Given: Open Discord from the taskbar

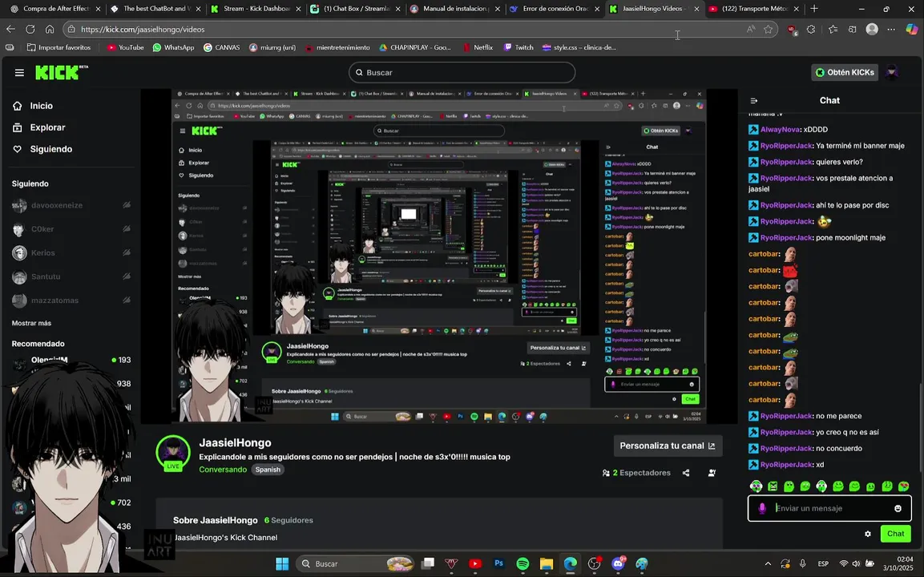Looking at the screenshot, I should pyautogui.click(x=618, y=563).
